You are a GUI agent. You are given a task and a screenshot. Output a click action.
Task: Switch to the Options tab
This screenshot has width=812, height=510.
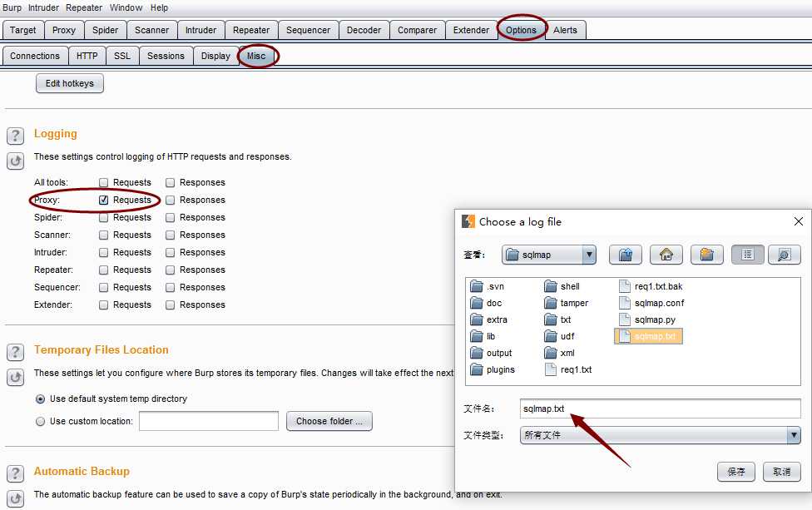(x=521, y=30)
